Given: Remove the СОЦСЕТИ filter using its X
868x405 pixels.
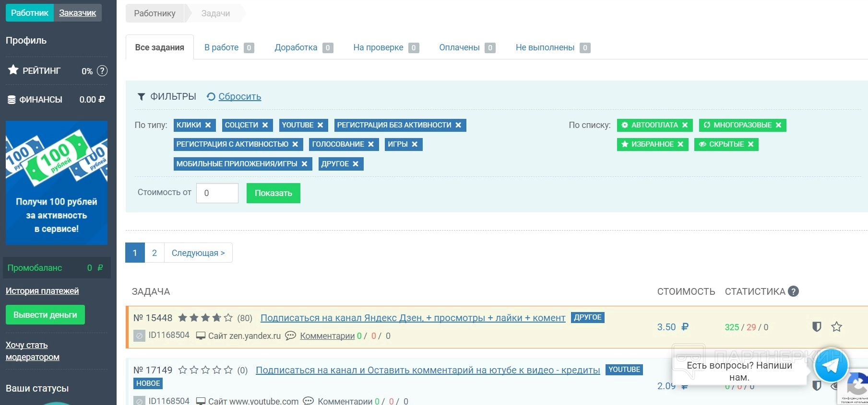Looking at the screenshot, I should pos(265,125).
